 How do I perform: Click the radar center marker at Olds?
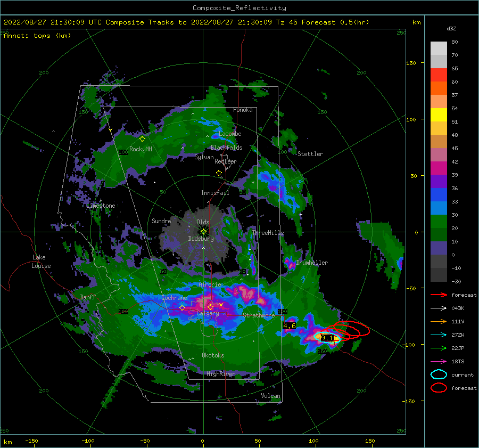click(203, 232)
